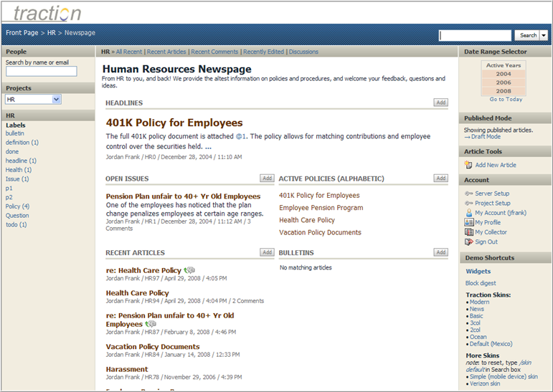Open the Projects HR dropdown
Screen dimensions: 553x392
click(57, 100)
